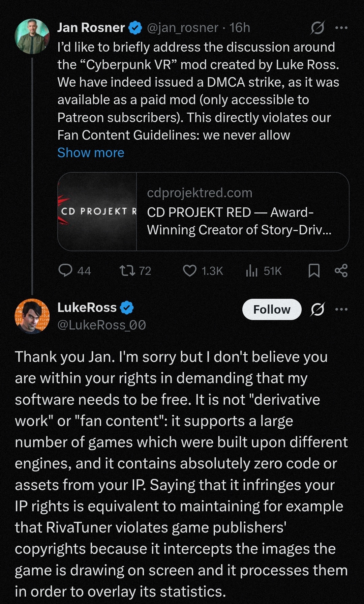Click the CD Projekt Red preview image

(97, 212)
